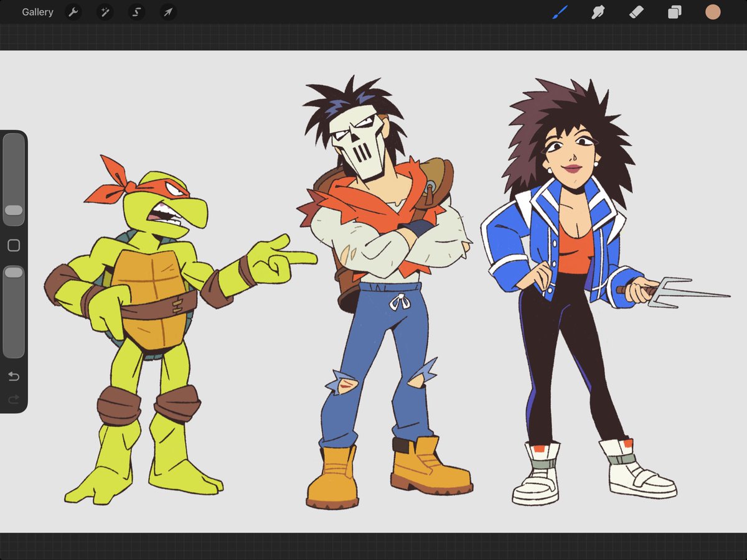Select the Eraser tool
Image resolution: width=747 pixels, height=560 pixels.
tap(637, 12)
